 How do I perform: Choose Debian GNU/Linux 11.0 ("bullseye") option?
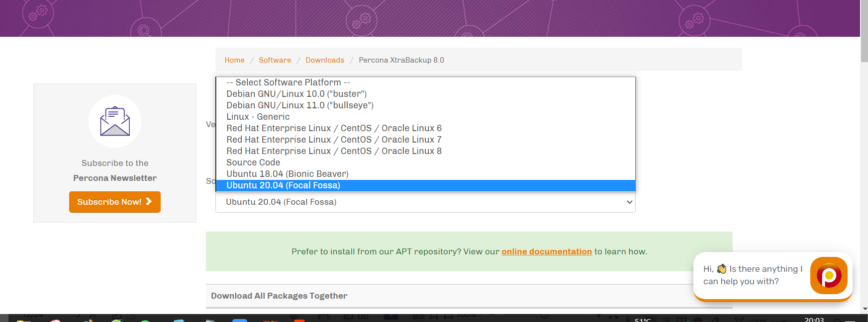point(426,105)
